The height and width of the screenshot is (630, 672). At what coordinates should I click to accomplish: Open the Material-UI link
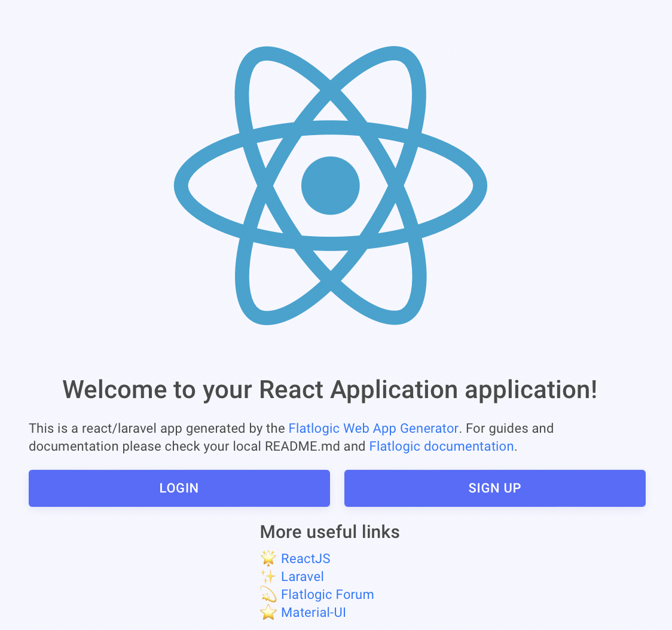[313, 613]
